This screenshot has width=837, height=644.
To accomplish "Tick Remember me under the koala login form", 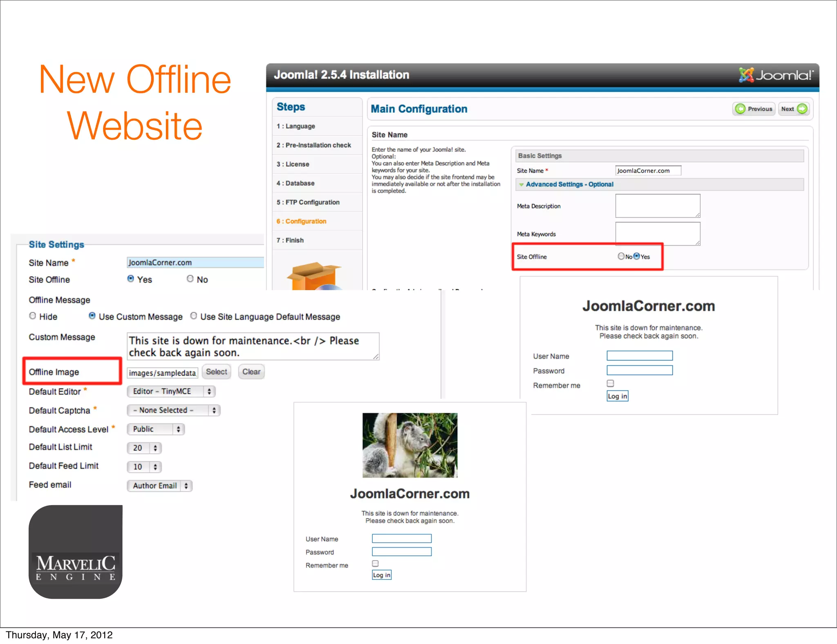I will point(375,563).
